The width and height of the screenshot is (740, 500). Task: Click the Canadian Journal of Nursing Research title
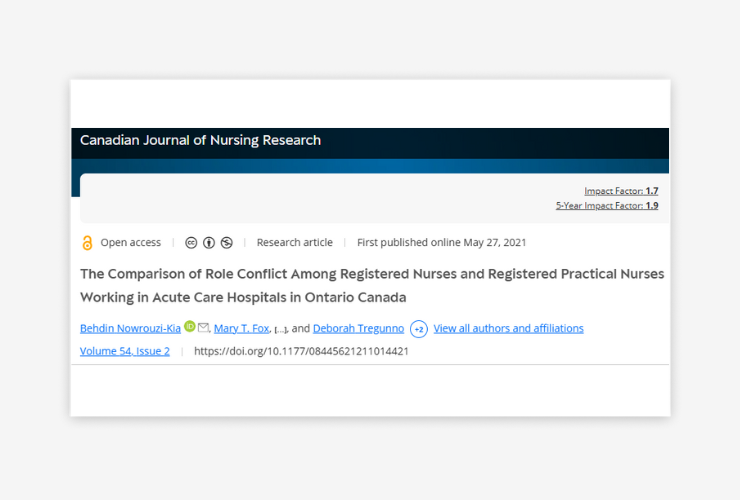(200, 140)
